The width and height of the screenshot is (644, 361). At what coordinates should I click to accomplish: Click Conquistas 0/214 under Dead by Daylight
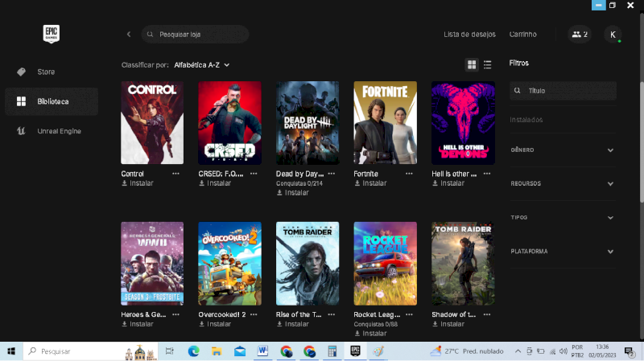[299, 183]
